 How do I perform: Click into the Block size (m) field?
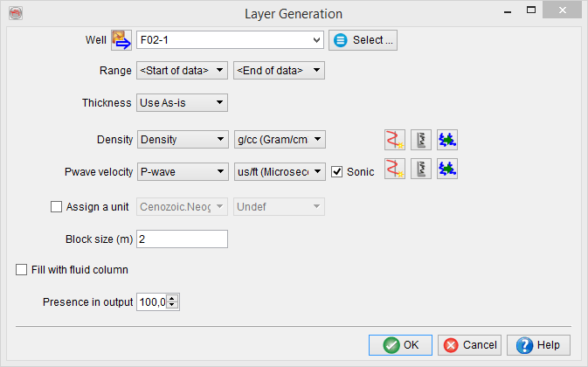[182, 239]
